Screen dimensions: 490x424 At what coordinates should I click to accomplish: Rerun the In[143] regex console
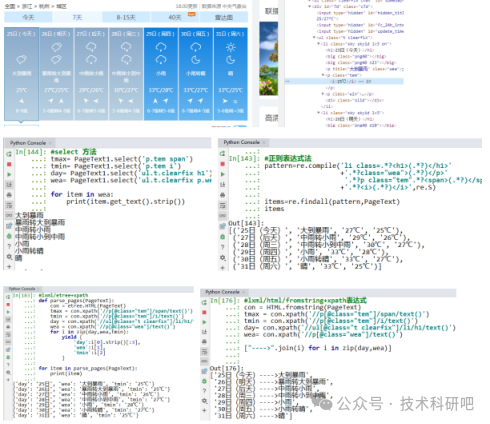pyautogui.click(x=222, y=153)
